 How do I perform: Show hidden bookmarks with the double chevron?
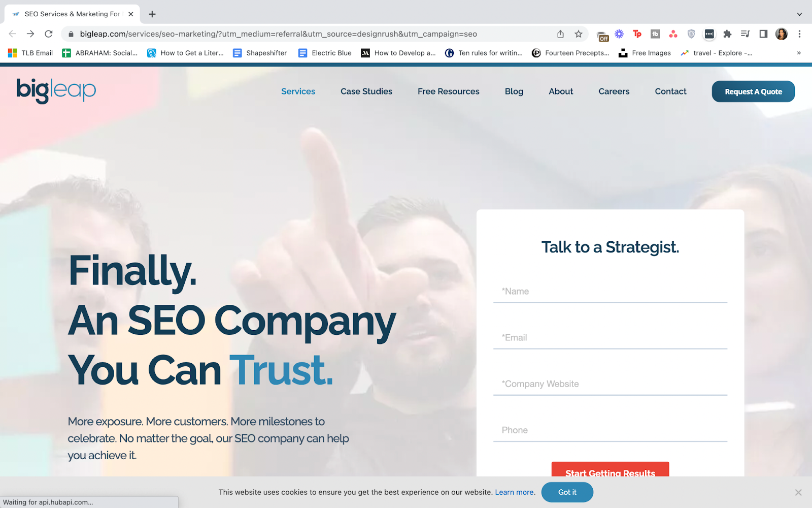pyautogui.click(x=799, y=53)
